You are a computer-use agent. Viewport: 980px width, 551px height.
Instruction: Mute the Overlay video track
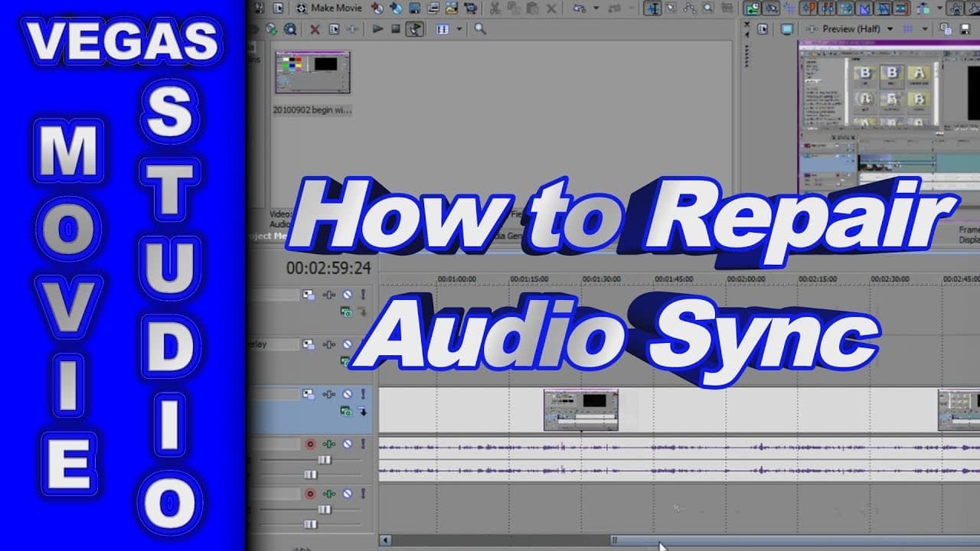pos(347,344)
